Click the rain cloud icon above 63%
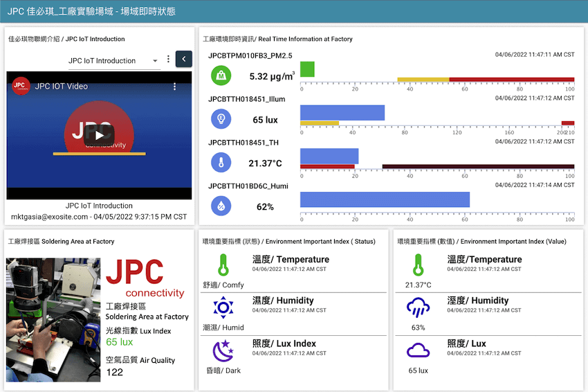Image resolution: width=588 pixels, height=392 pixels. (418, 308)
